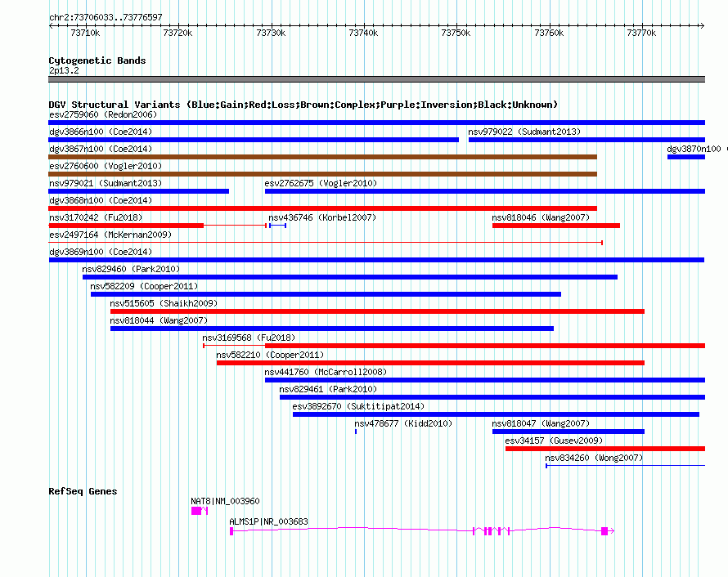This screenshot has width=728, height=577.
Task: Click the NAT8 gene exon block
Action: [x=196, y=511]
